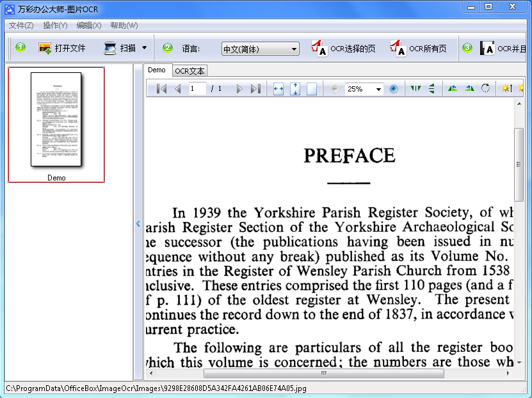
Task: Open the 文件(Z) menu
Action: 21,26
